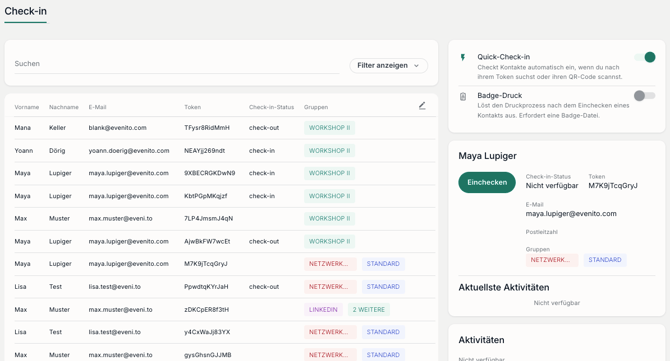This screenshot has width=670, height=361.
Task: Click the Token column header
Action: pyautogui.click(x=192, y=107)
